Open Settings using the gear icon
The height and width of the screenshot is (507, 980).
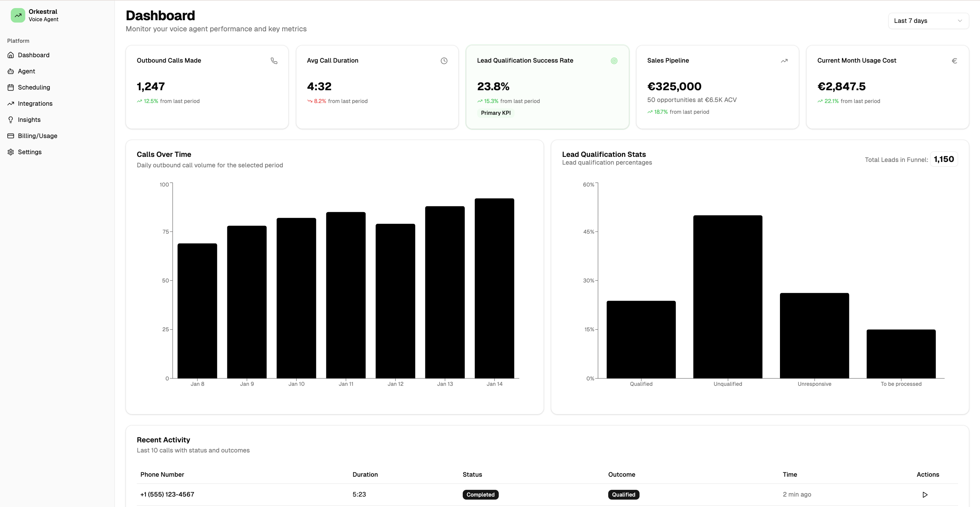click(11, 152)
